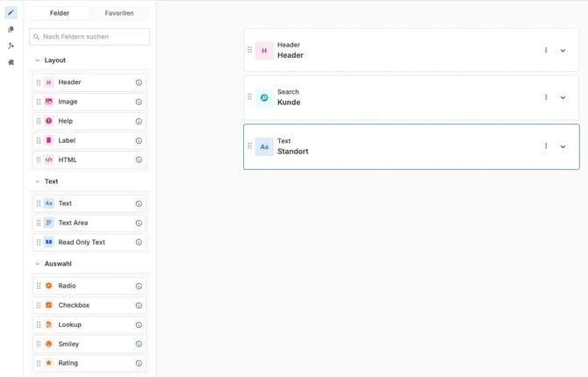This screenshot has width=588, height=377.
Task: Select the Label field icon
Action: click(x=49, y=140)
